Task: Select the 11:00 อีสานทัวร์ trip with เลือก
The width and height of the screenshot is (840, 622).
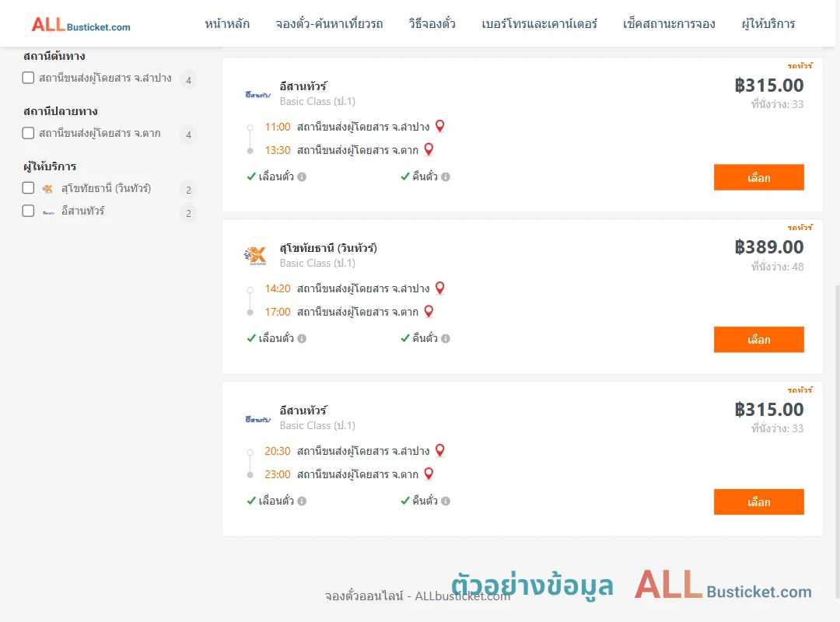Action: [x=758, y=177]
